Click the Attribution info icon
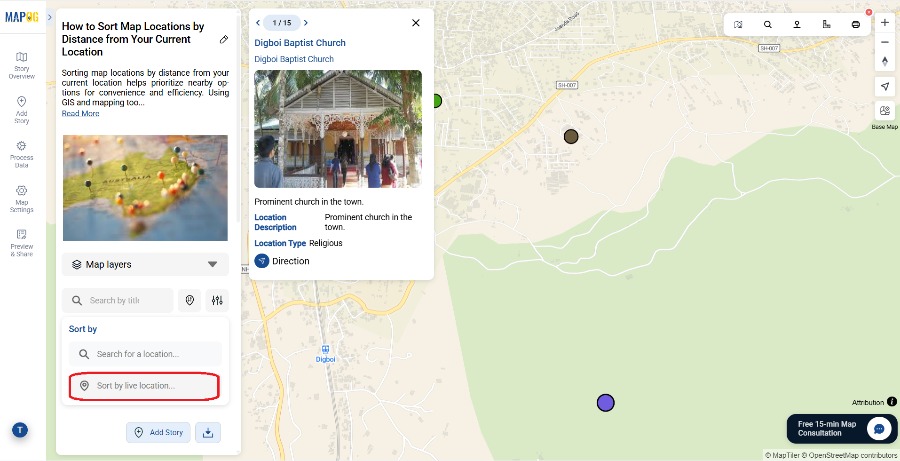This screenshot has height=461, width=900. click(892, 402)
